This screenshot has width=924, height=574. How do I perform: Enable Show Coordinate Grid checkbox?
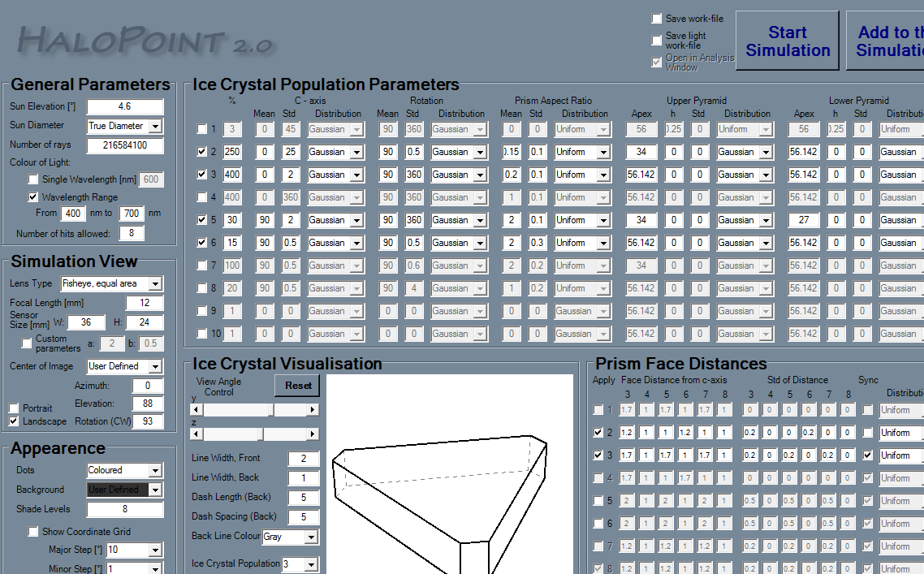[x=33, y=532]
